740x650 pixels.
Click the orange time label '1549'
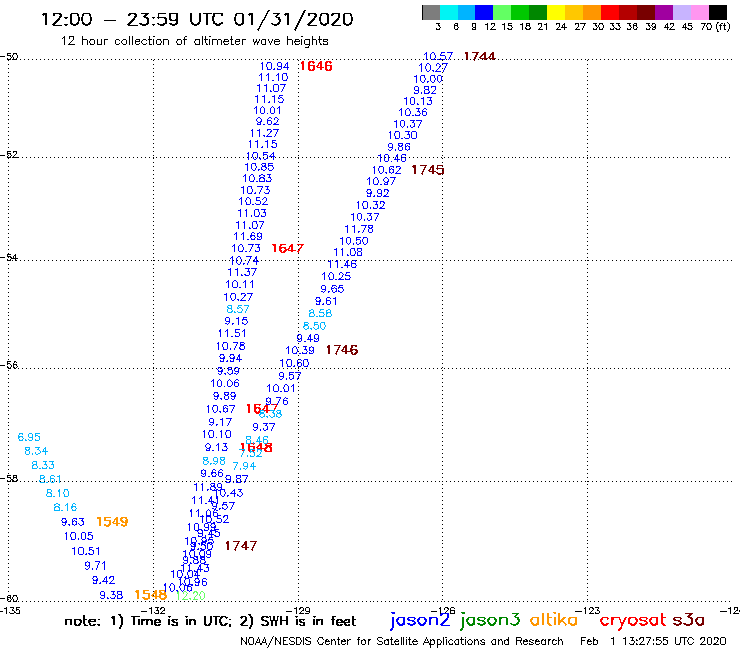click(112, 522)
